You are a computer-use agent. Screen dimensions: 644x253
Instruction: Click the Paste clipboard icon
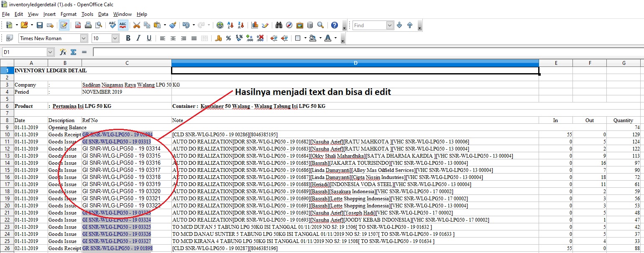click(x=157, y=25)
